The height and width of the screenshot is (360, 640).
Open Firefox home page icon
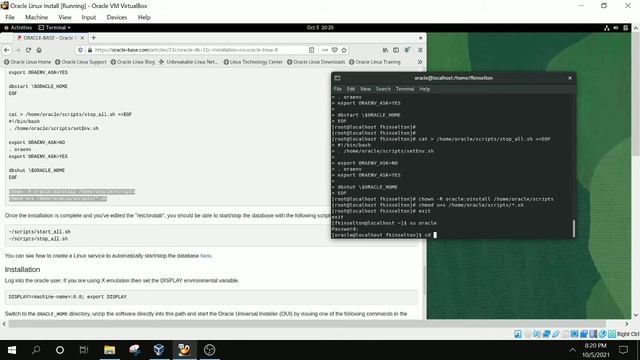(39, 50)
